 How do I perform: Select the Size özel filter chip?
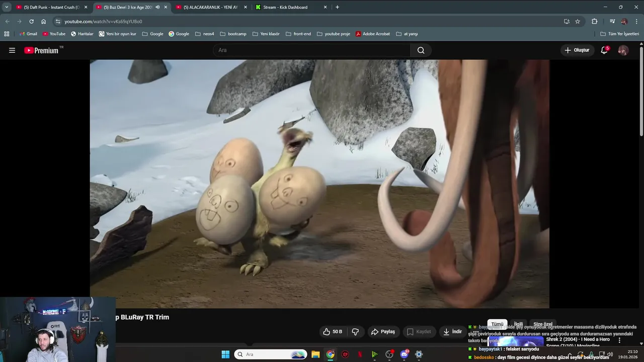pyautogui.click(x=542, y=324)
